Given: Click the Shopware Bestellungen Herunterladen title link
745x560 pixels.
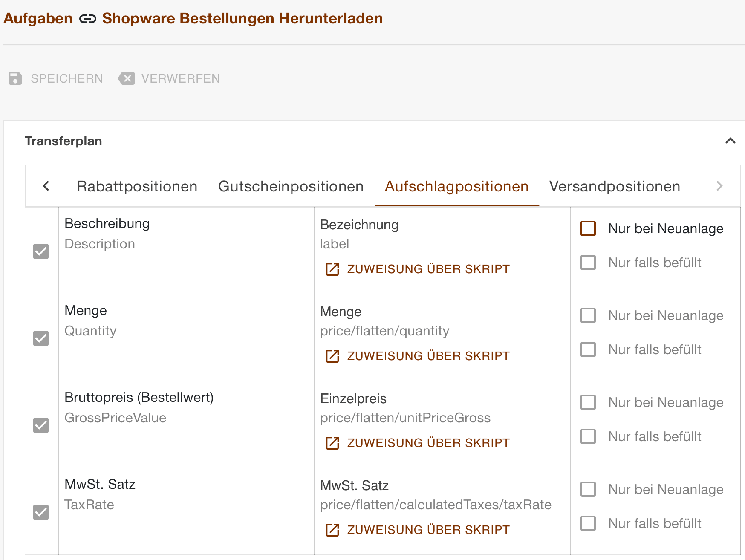Looking at the screenshot, I should tap(241, 18).
